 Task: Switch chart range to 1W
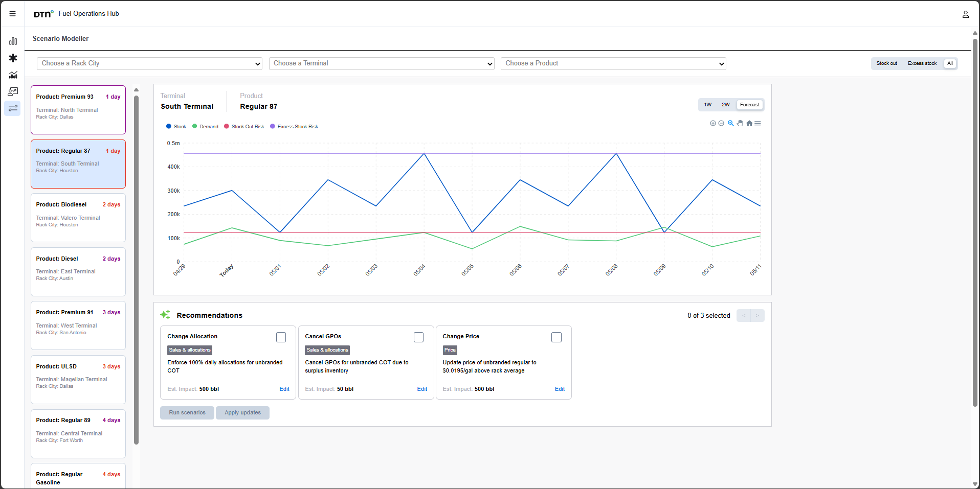point(707,105)
